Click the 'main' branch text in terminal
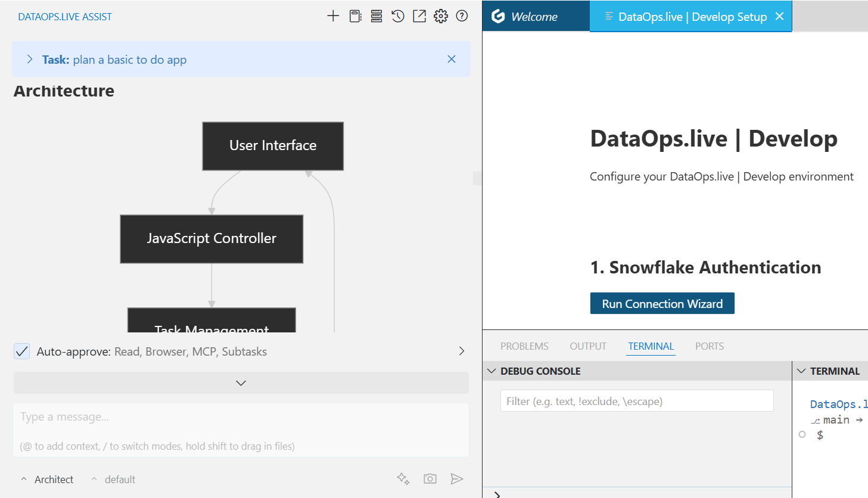The width and height of the screenshot is (868, 498). (836, 420)
